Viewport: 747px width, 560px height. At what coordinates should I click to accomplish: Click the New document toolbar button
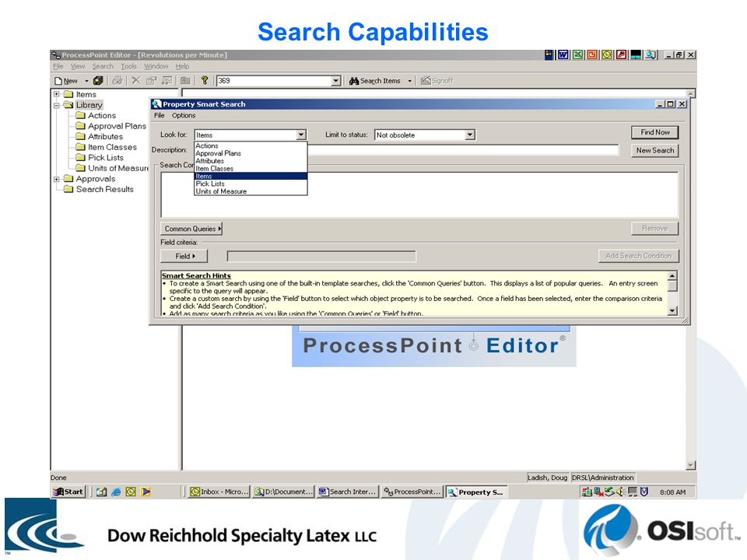click(65, 81)
